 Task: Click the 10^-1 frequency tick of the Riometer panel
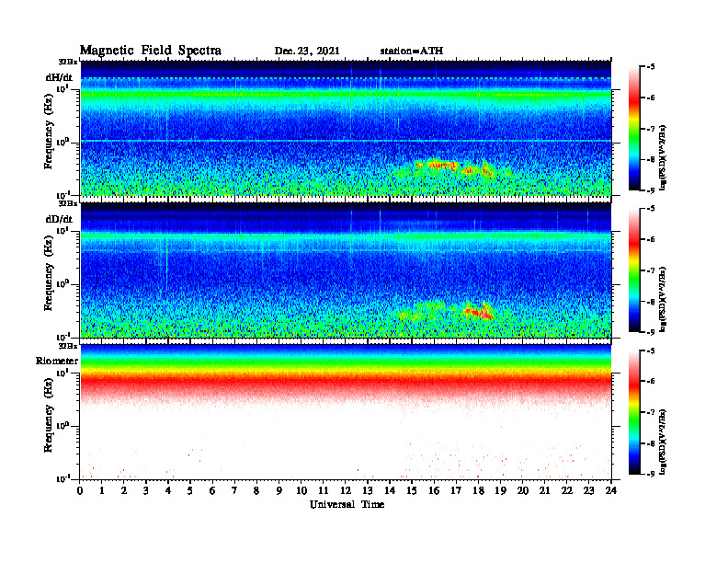63,478
